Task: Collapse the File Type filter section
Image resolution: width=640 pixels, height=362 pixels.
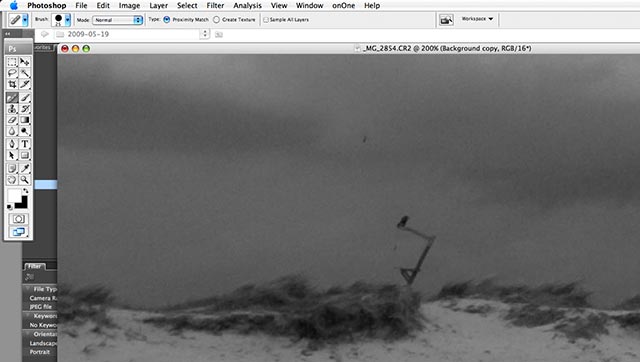Action: tap(28, 289)
